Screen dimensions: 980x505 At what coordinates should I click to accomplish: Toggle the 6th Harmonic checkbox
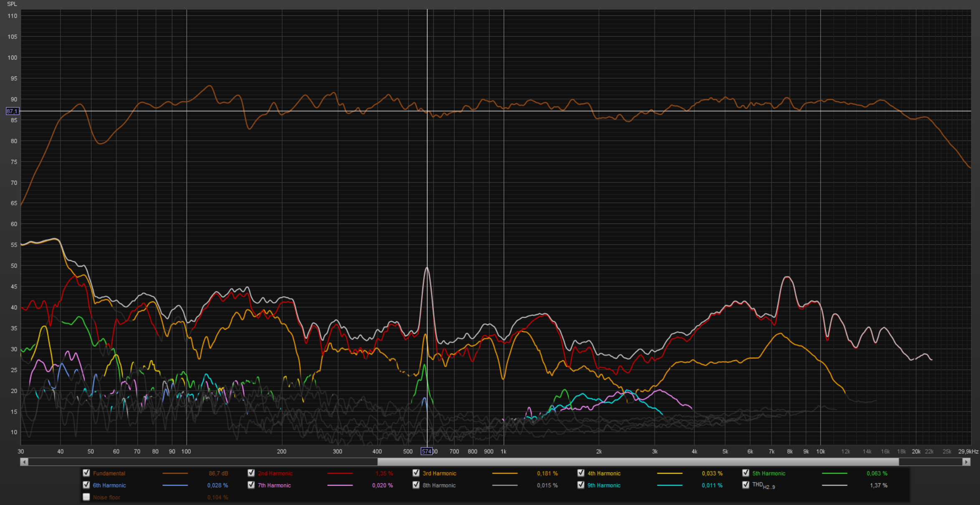point(86,485)
